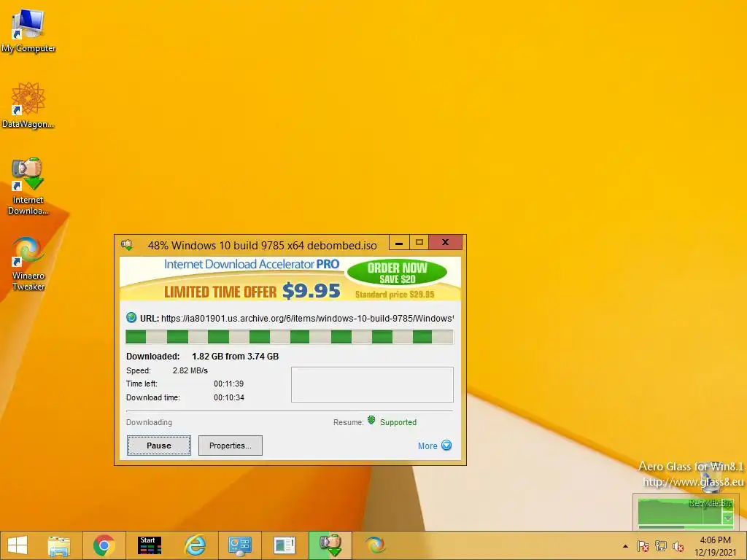The height and width of the screenshot is (560, 747).
Task: Expand the More details arrow
Action: [x=446, y=446]
